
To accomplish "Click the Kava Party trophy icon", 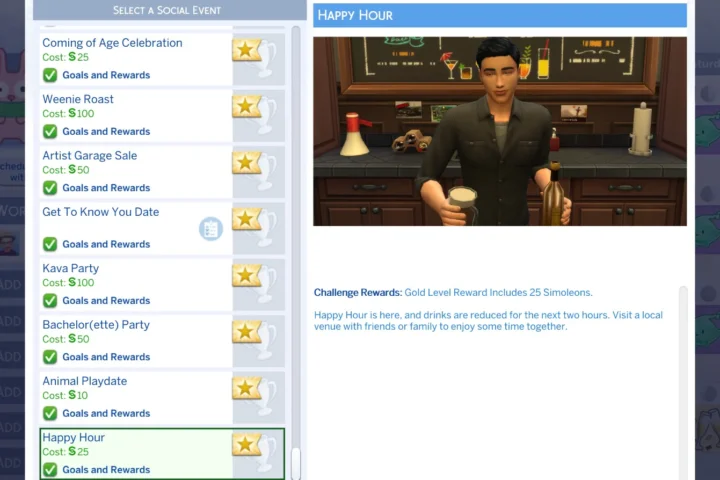I will click(x=253, y=283).
